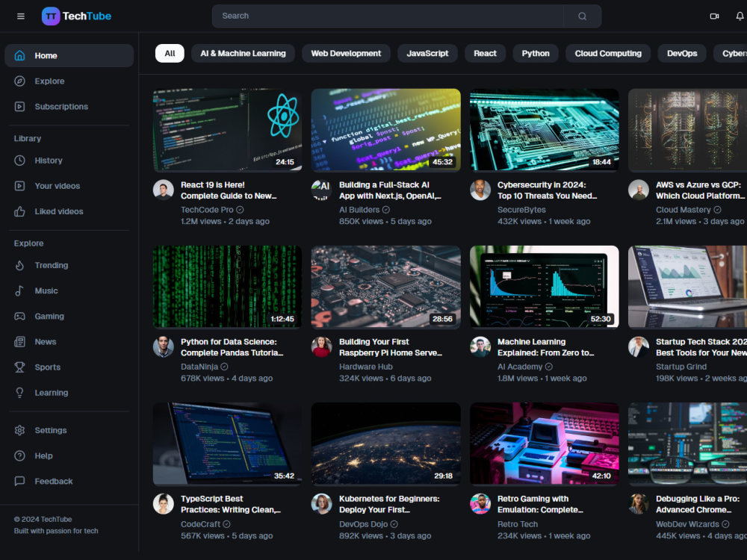Click the Explore compass icon
This screenshot has height=560, width=747.
click(x=19, y=81)
